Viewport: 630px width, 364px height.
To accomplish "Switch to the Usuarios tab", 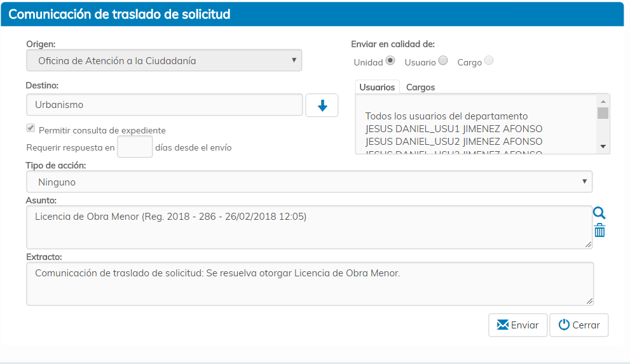I will pos(377,87).
